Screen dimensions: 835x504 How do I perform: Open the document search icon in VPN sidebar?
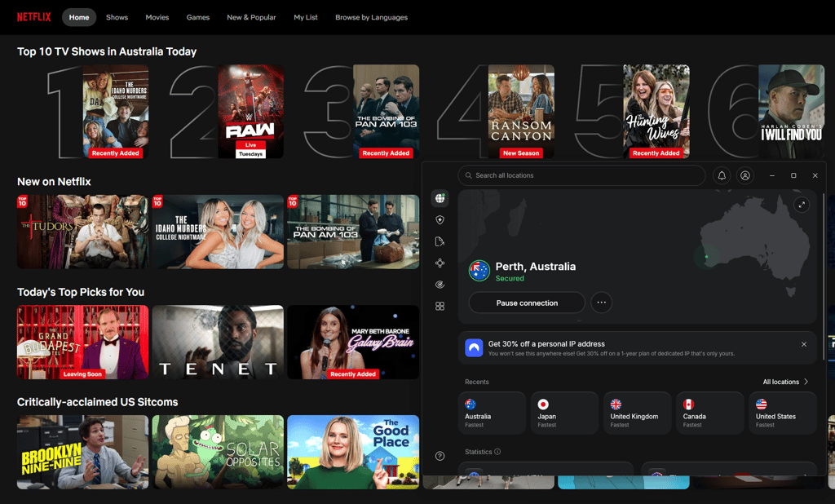pyautogui.click(x=440, y=241)
